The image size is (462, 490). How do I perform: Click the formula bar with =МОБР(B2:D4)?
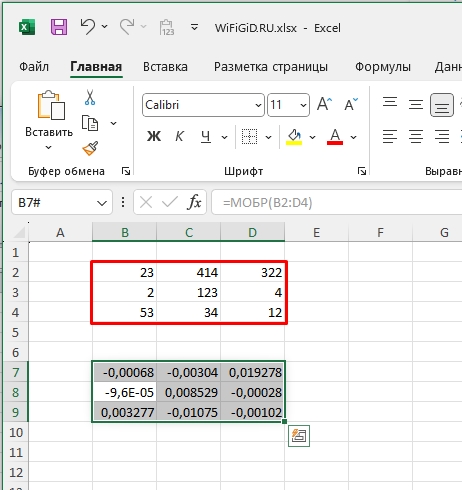pos(337,202)
